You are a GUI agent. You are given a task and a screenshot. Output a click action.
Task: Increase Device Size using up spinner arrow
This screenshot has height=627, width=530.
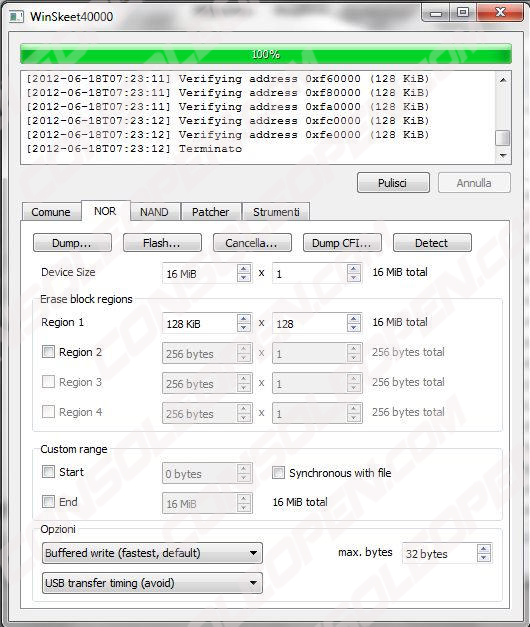click(x=244, y=269)
